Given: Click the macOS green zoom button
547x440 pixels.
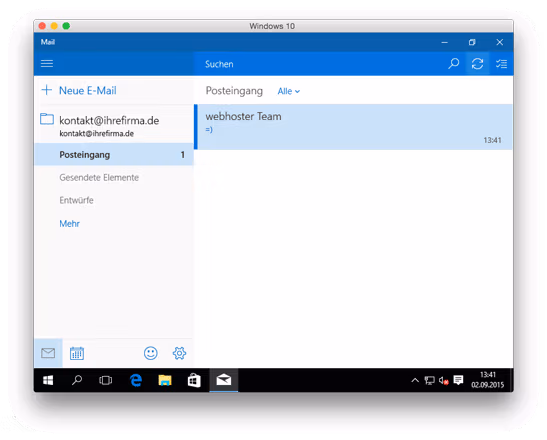Looking at the screenshot, I should pos(66,26).
